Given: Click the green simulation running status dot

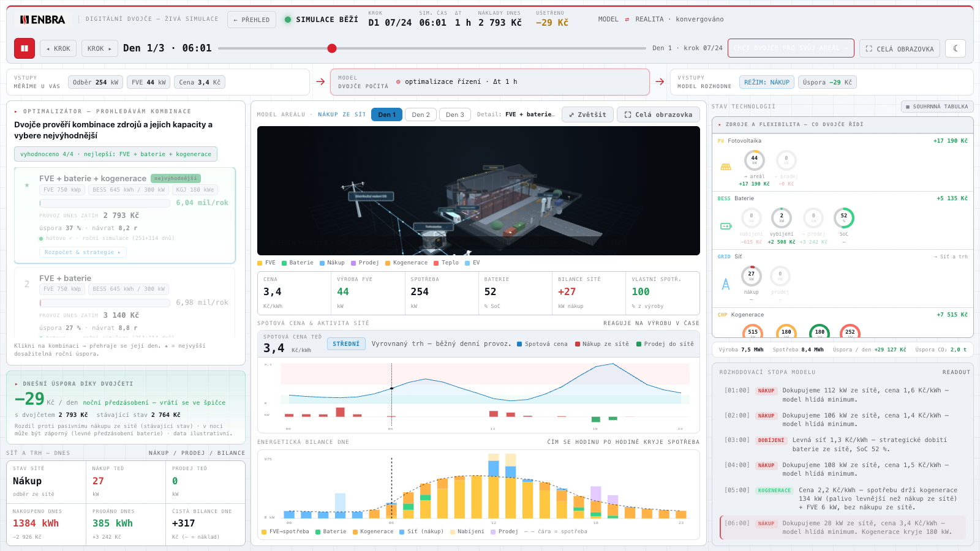Looking at the screenshot, I should (x=288, y=20).
